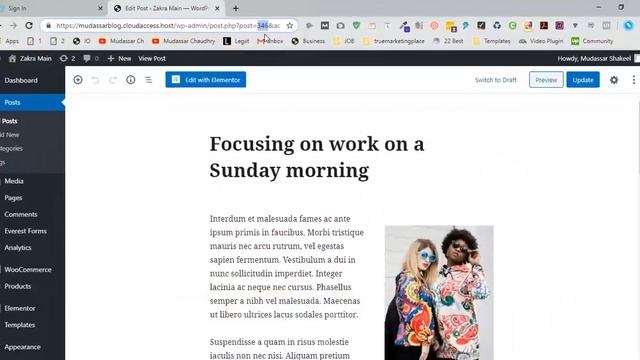
Task: Click the browser forward arrow
Action: (x=13, y=25)
